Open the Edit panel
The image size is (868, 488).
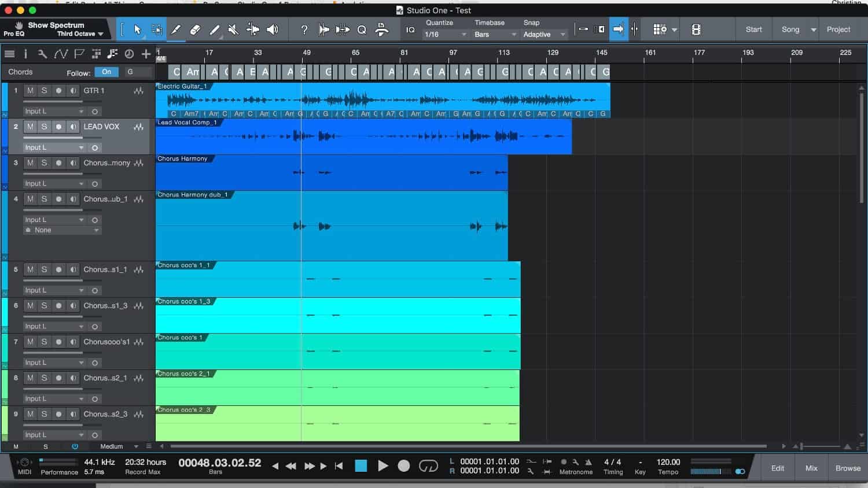coord(777,468)
